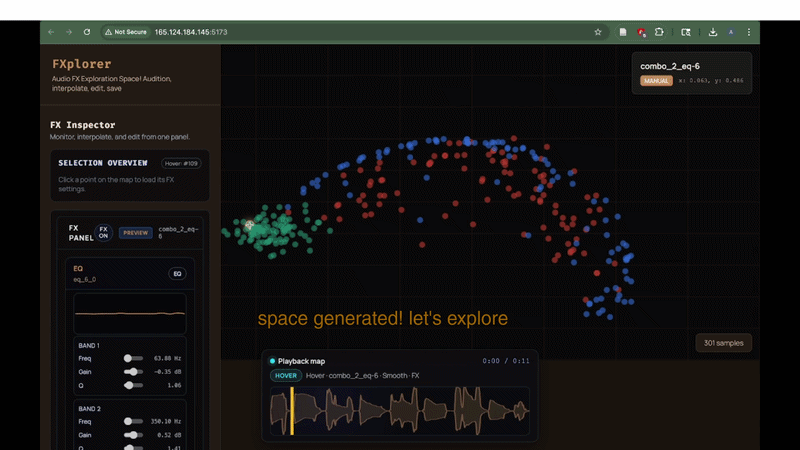
Task: Reload the page with the refresh icon
Action: 87,32
